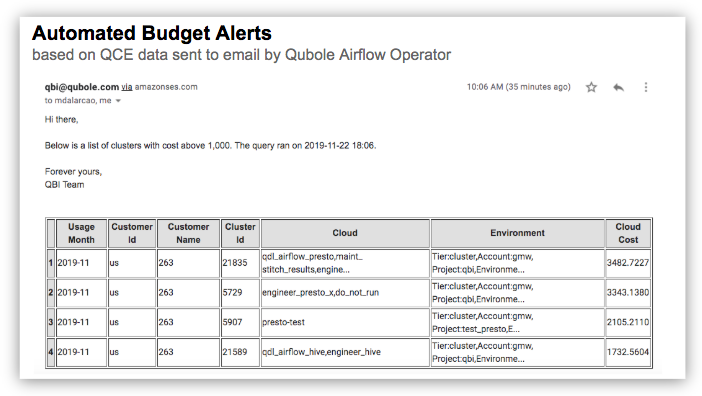Select the Usage Month column header
This screenshot has width=702, height=396.
(x=81, y=233)
